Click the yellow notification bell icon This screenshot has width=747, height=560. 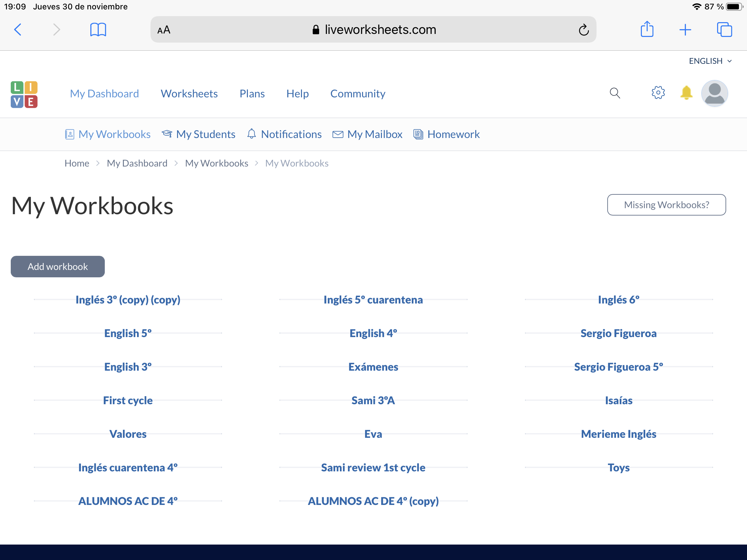[x=686, y=92]
